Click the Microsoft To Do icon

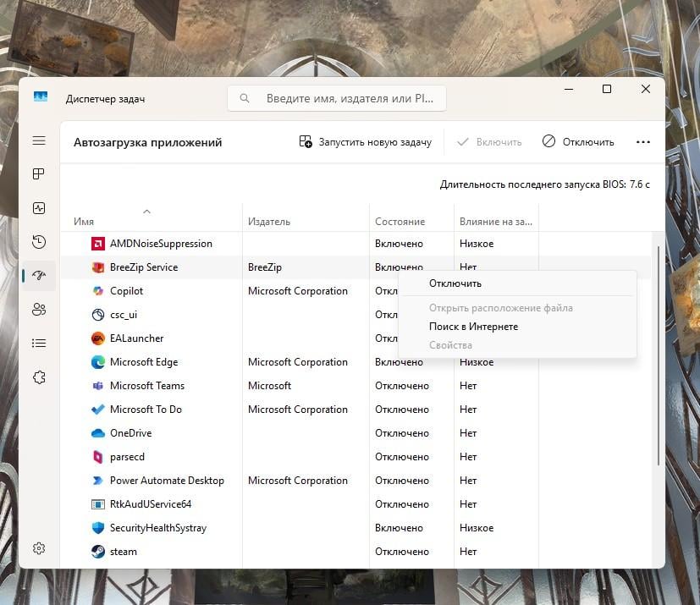pyautogui.click(x=98, y=410)
